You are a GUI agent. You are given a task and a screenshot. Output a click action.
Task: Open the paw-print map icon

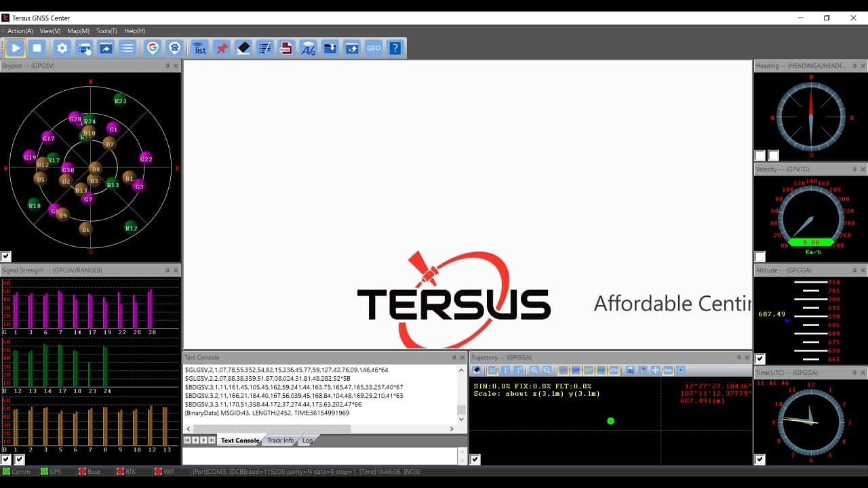tap(174, 47)
